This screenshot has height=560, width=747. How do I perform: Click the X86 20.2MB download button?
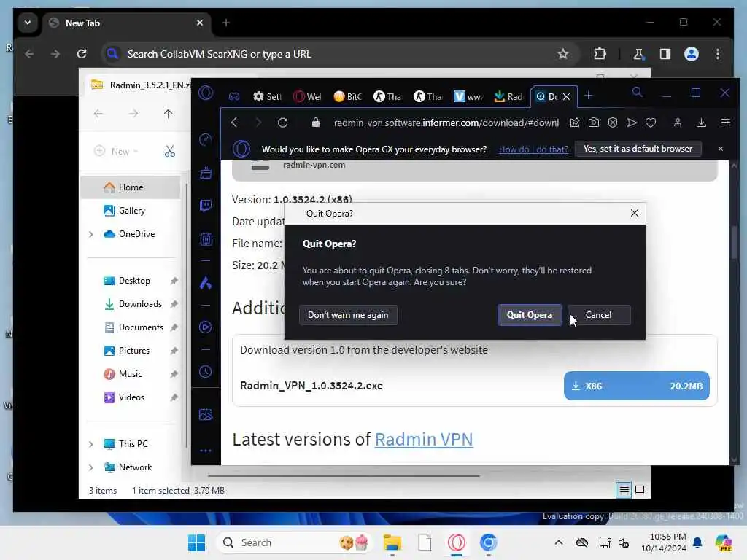(636, 386)
